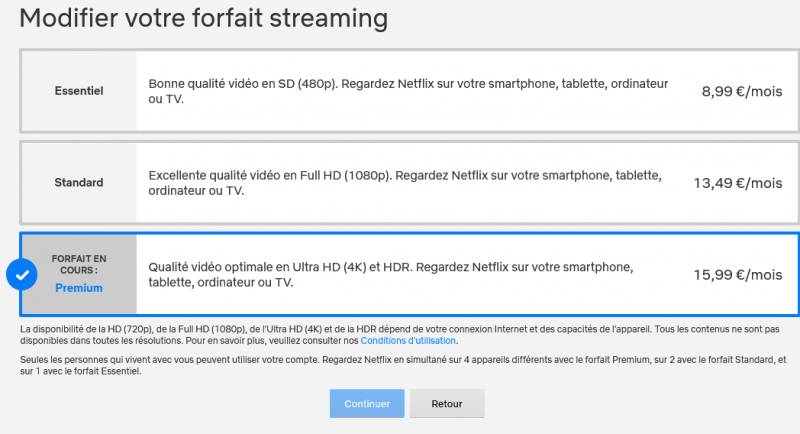Select the Standard plan name

[x=78, y=183]
